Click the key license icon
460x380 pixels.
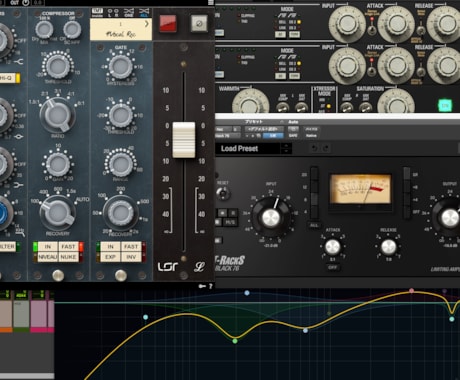tap(202, 286)
